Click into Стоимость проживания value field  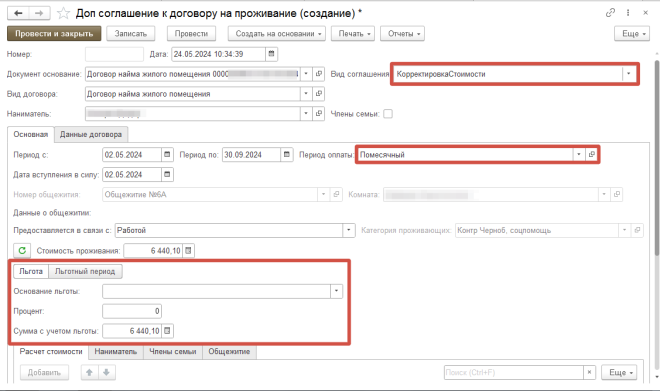click(153, 250)
